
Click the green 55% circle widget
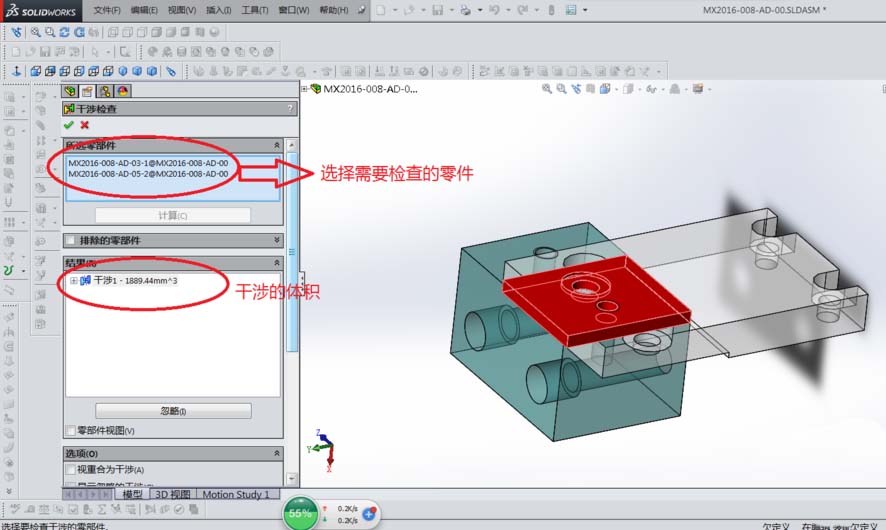click(300, 514)
